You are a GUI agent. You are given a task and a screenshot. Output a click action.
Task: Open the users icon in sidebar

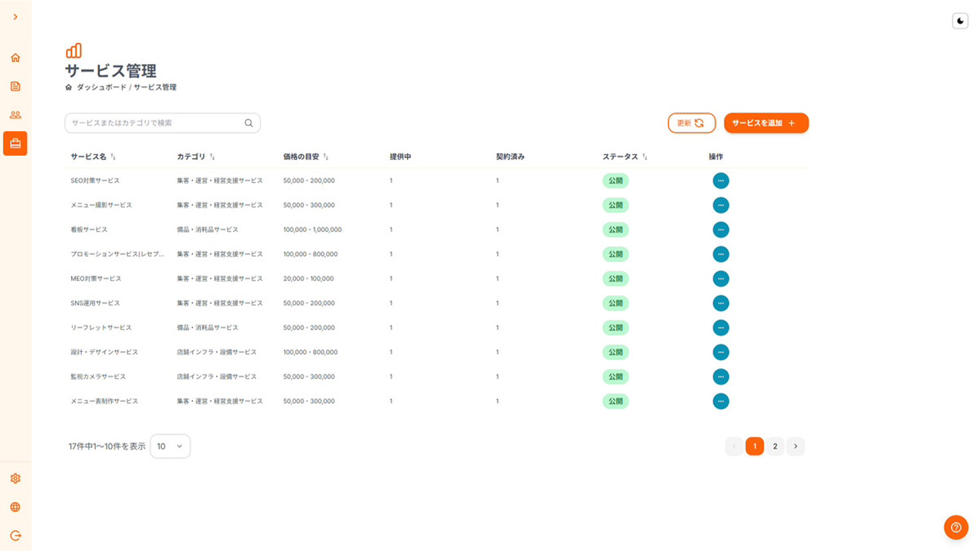[x=15, y=115]
